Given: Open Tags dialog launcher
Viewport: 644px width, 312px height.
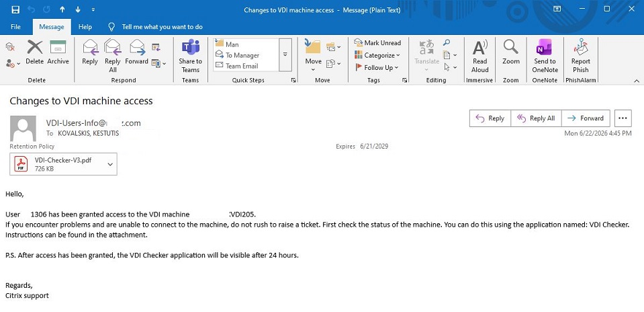Looking at the screenshot, I should point(405,80).
